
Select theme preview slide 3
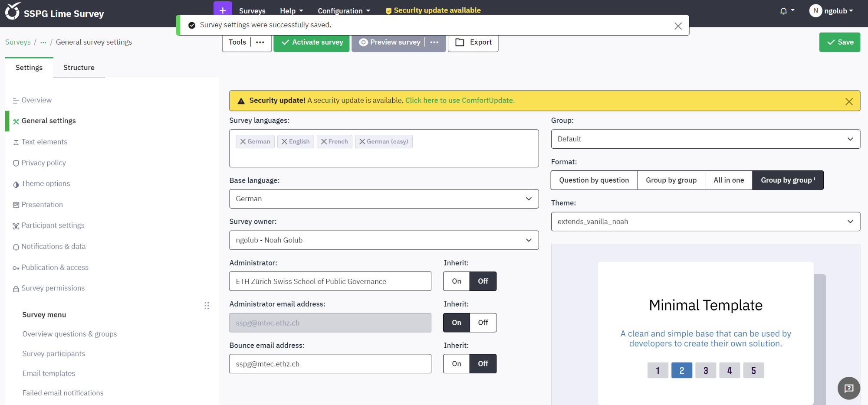[705, 371]
